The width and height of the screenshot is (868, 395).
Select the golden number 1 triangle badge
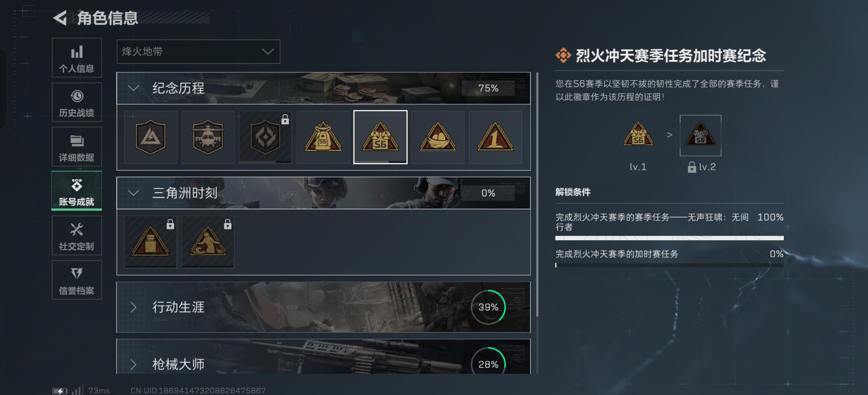(495, 137)
